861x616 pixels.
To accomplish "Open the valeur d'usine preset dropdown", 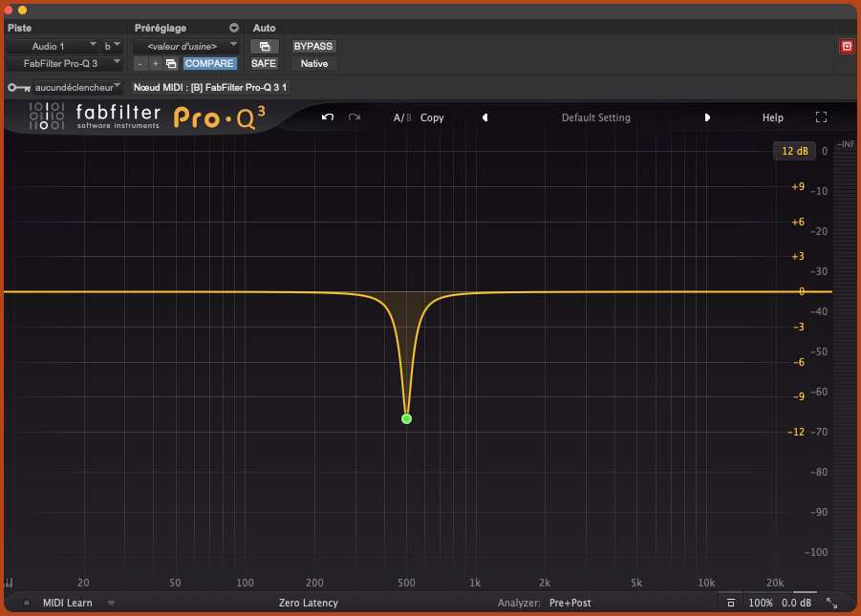I will [x=185, y=46].
